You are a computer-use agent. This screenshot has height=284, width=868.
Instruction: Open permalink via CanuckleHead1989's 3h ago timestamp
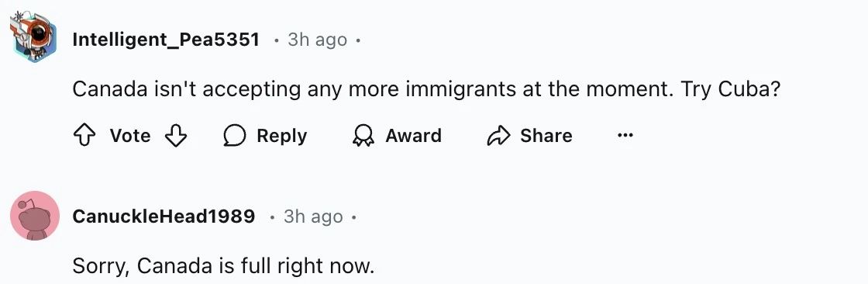[x=313, y=216]
